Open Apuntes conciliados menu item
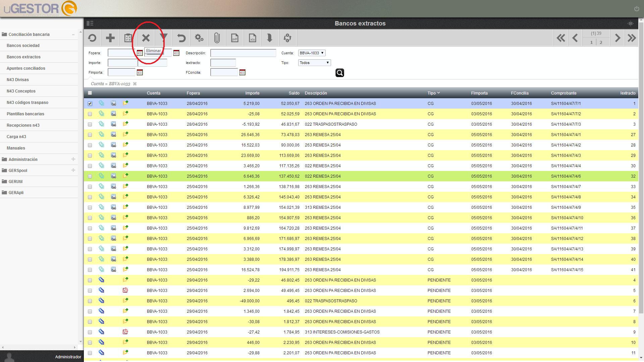This screenshot has width=644, height=362. pyautogui.click(x=26, y=68)
